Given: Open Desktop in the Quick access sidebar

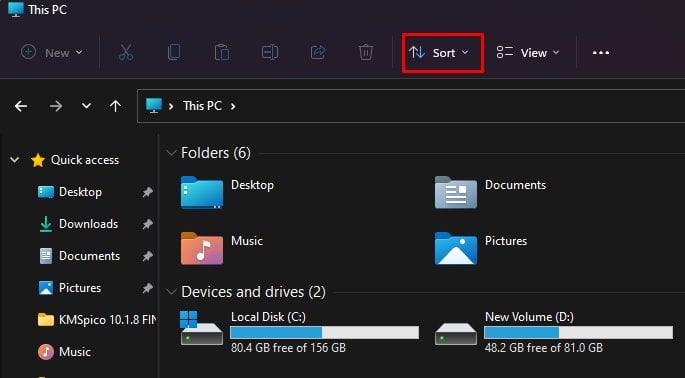Looking at the screenshot, I should click(x=80, y=192).
